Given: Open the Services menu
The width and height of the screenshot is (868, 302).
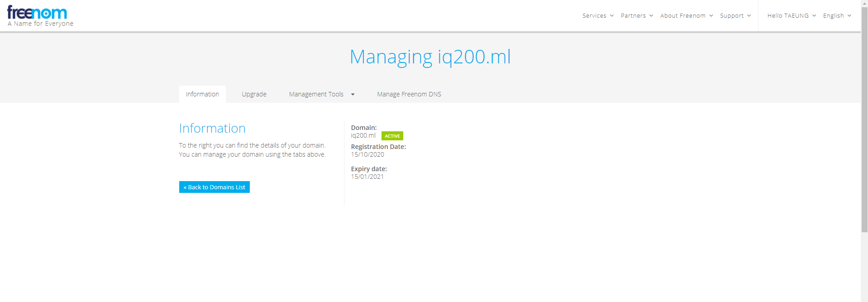Looking at the screenshot, I should click(598, 15).
